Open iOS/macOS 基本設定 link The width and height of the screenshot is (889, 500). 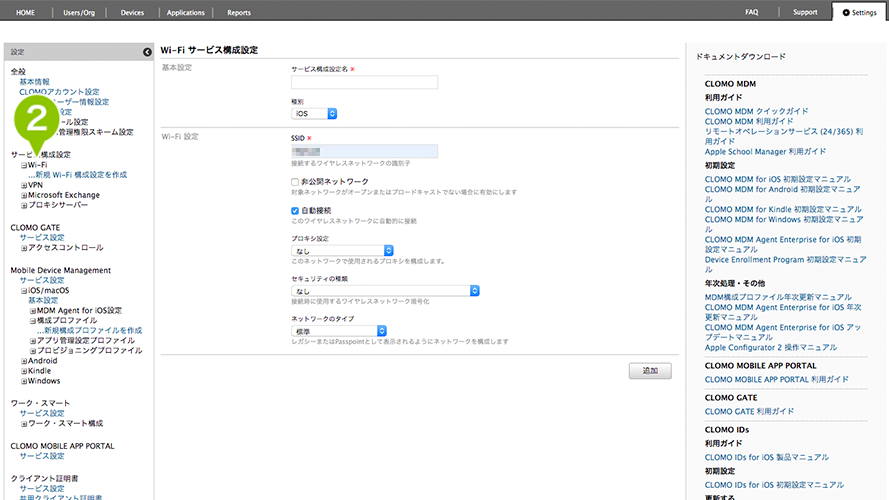coord(43,300)
